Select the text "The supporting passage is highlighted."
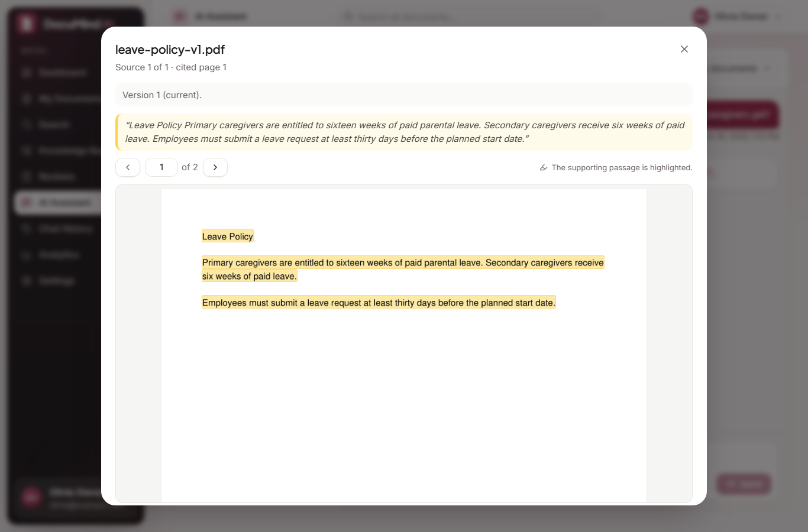The image size is (808, 532). click(x=622, y=168)
